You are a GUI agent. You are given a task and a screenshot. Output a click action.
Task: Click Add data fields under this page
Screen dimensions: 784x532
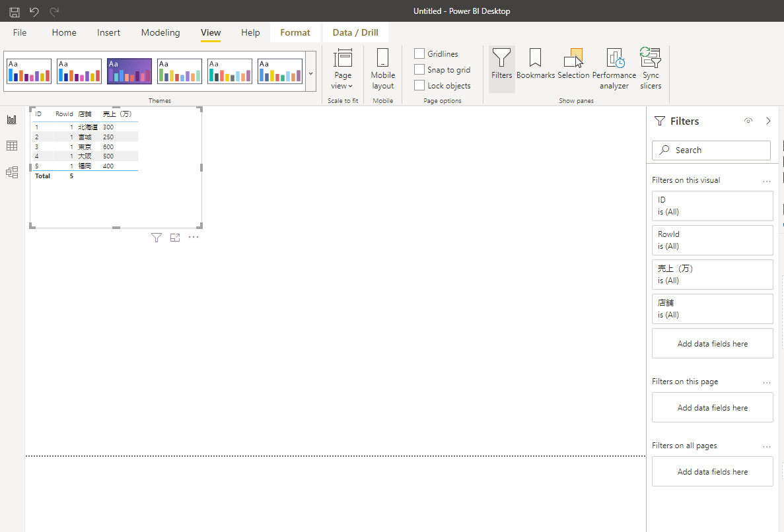713,408
